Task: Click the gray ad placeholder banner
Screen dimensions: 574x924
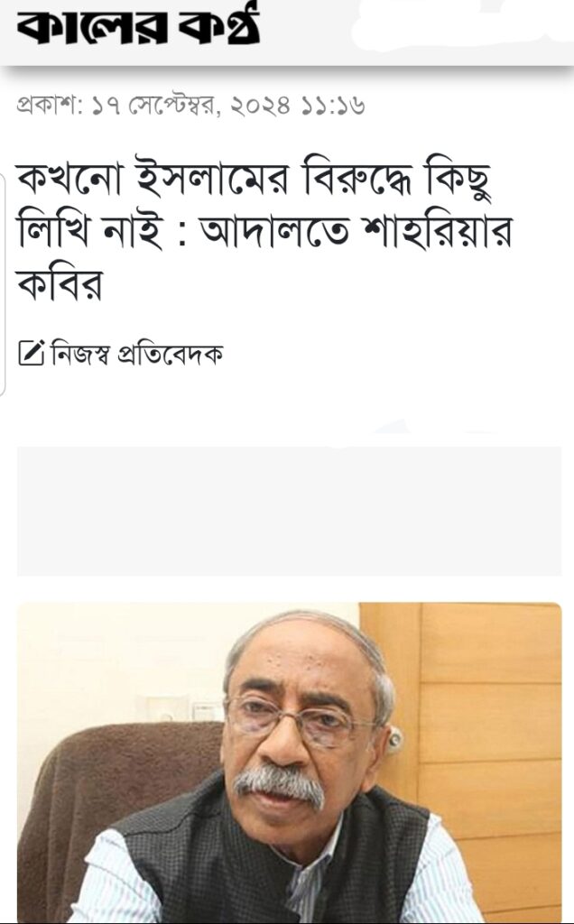Action: tap(289, 511)
